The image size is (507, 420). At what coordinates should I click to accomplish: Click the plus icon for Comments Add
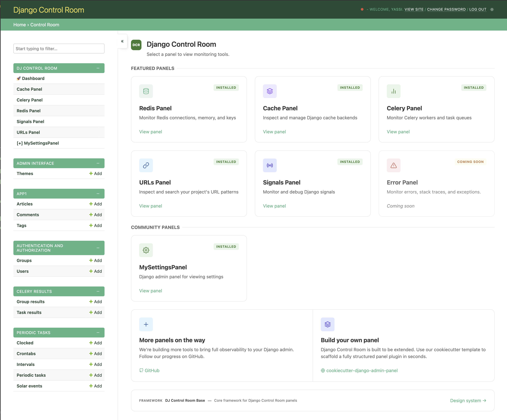coord(91,215)
